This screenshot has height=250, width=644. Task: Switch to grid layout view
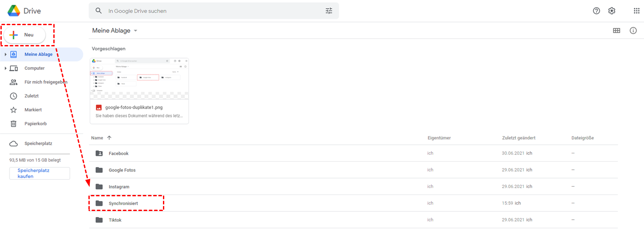click(x=616, y=31)
